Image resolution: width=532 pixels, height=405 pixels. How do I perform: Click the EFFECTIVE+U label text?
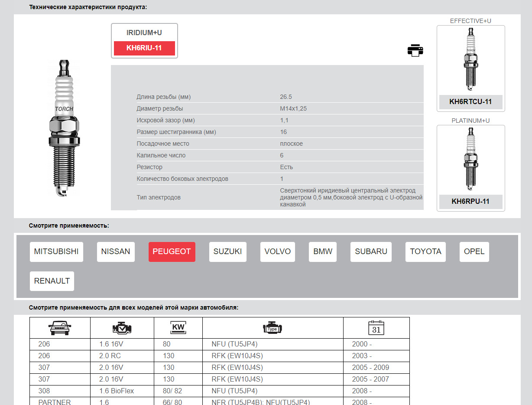pos(470,21)
